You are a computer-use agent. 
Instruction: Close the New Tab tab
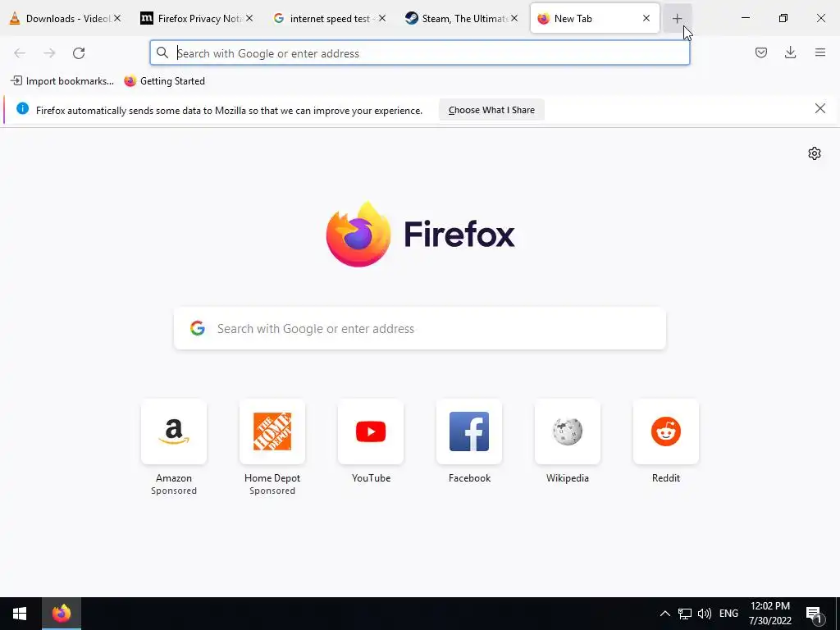point(646,18)
